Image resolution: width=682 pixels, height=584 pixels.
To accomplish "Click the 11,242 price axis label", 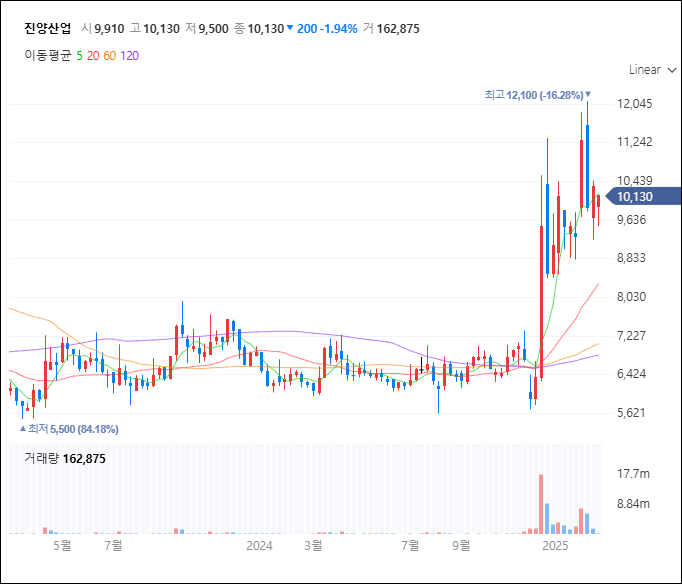I will coord(635,142).
